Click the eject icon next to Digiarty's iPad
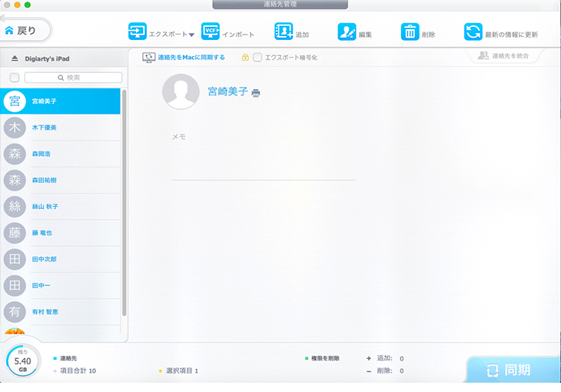The image size is (561, 392). [14, 59]
